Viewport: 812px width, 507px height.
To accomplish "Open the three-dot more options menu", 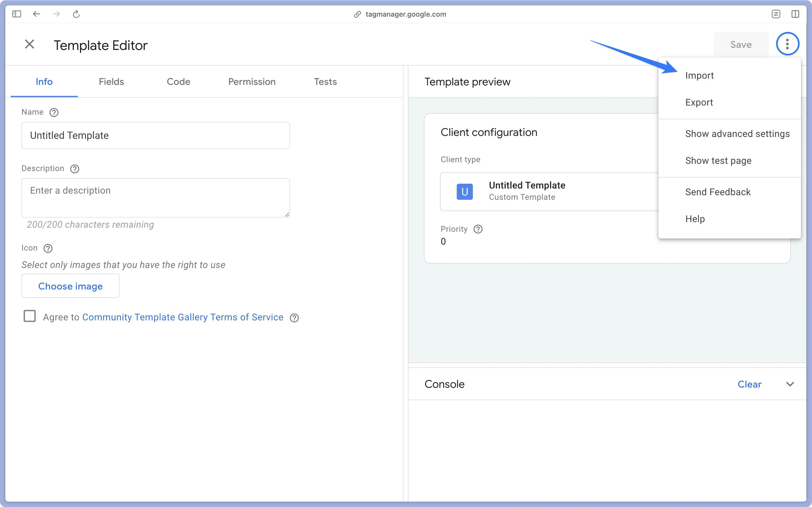I will [x=788, y=44].
